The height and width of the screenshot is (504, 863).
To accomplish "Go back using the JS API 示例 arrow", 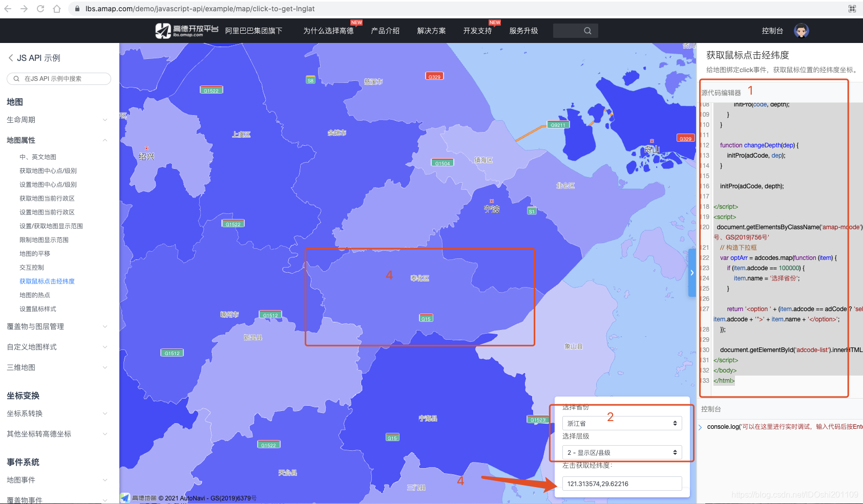I will click(x=11, y=58).
